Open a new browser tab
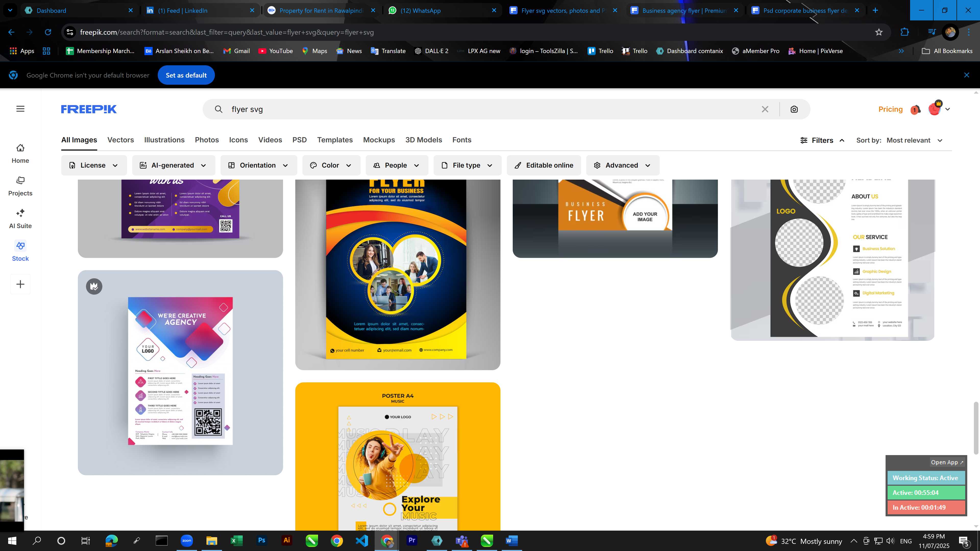Viewport: 980px width, 551px height. [875, 10]
